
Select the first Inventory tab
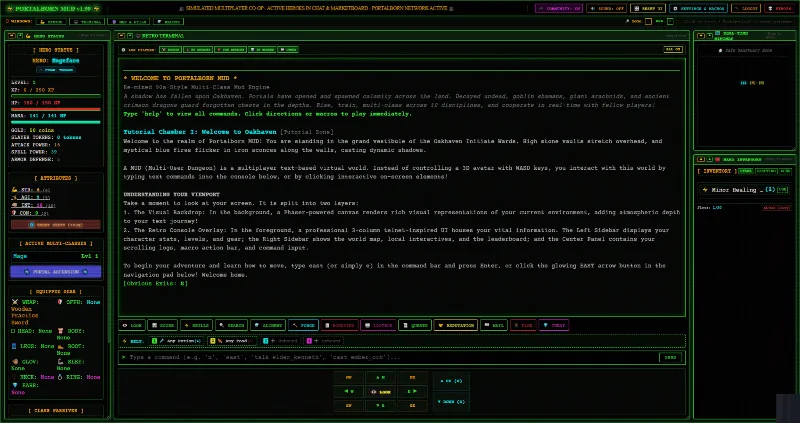[745, 171]
